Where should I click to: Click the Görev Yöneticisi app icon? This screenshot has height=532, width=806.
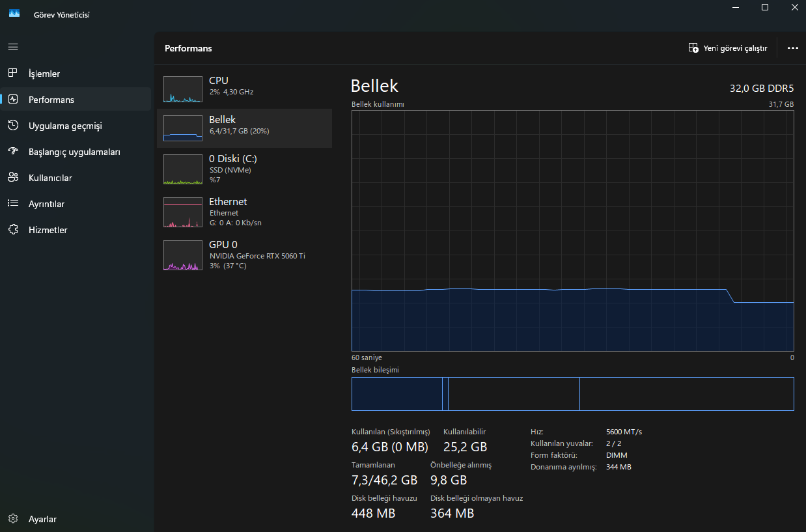14,14
